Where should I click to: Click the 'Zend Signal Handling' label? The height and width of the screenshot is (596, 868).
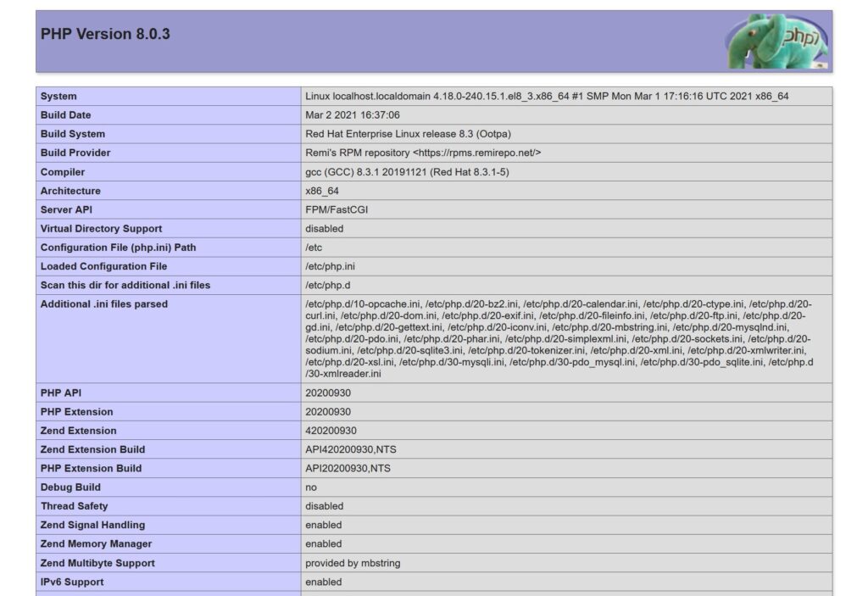(x=92, y=525)
